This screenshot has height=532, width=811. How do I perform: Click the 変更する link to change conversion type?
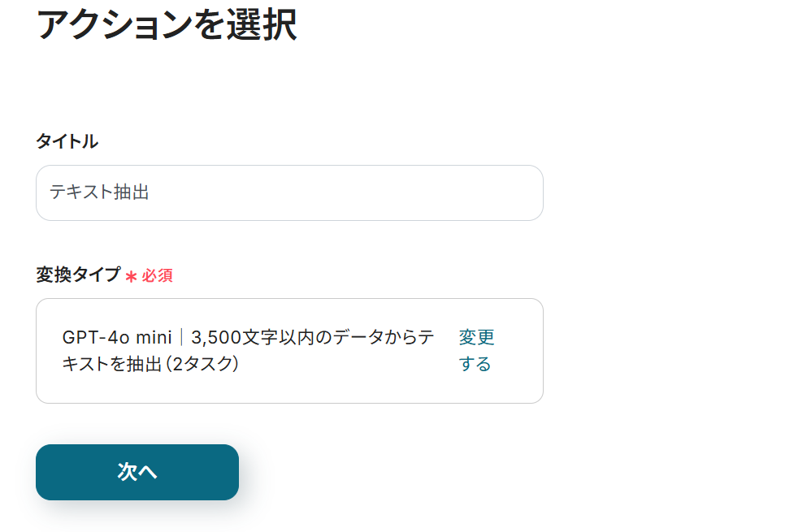point(478,351)
